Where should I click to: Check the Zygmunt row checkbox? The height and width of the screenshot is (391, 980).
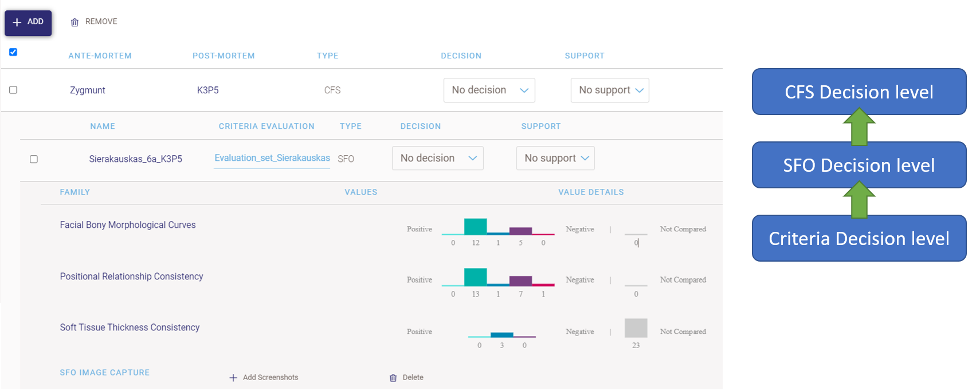[x=13, y=90]
